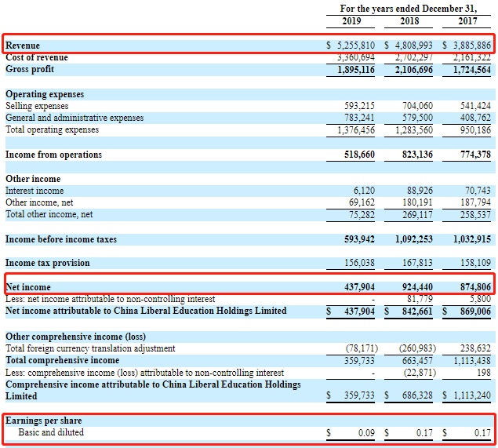The height and width of the screenshot is (448, 498).
Task: Select 2019 G&A value 783,241
Action: click(x=359, y=118)
